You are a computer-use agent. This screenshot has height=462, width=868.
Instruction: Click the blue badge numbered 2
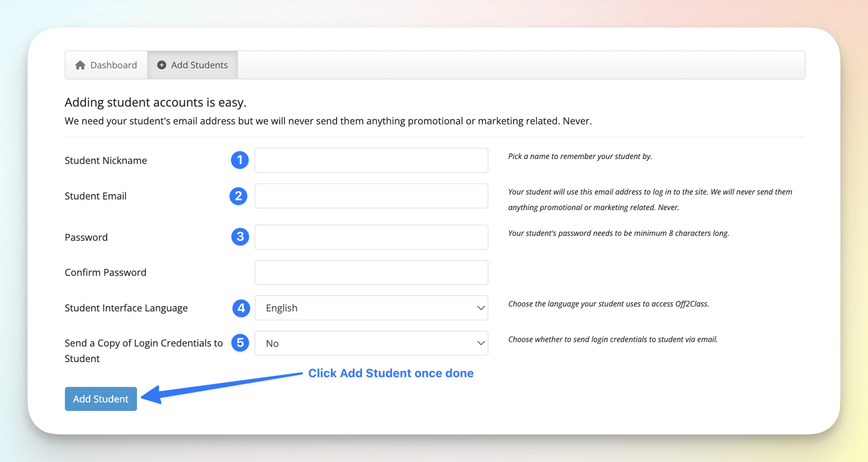tap(238, 196)
